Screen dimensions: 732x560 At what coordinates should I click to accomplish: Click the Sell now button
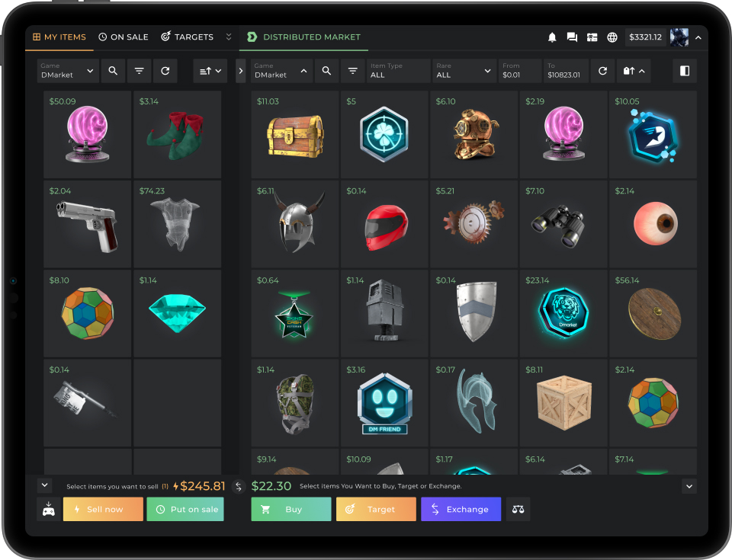pyautogui.click(x=103, y=509)
